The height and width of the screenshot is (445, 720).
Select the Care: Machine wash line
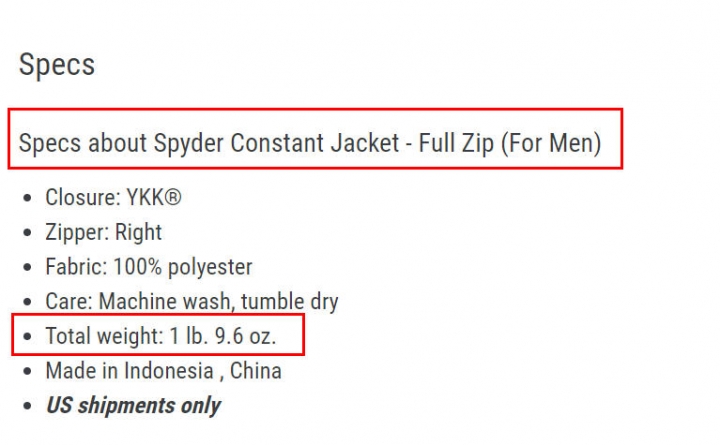(x=192, y=302)
